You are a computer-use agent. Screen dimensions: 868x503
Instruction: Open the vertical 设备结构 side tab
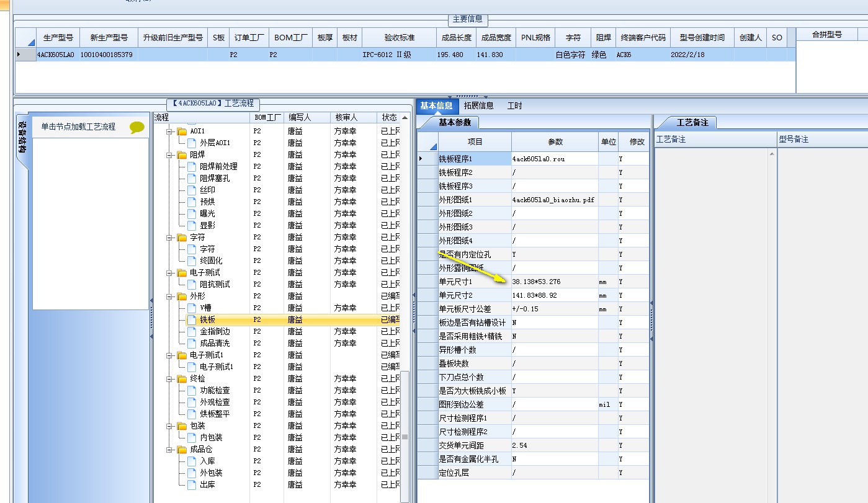pyautogui.click(x=22, y=140)
